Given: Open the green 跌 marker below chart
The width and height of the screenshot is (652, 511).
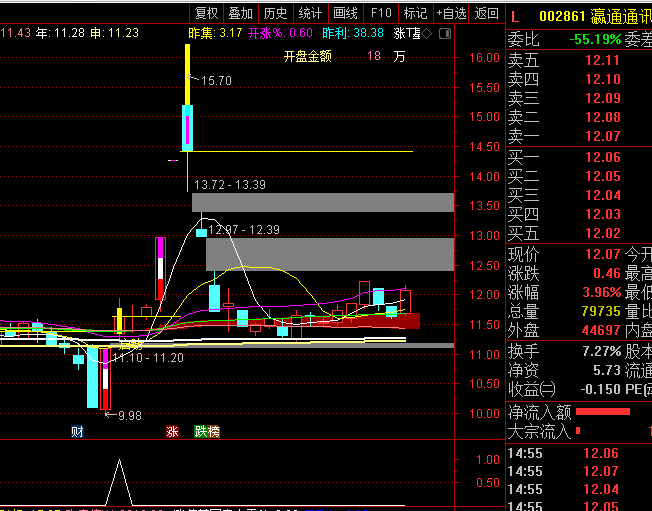Looking at the screenshot, I should coord(200,432).
